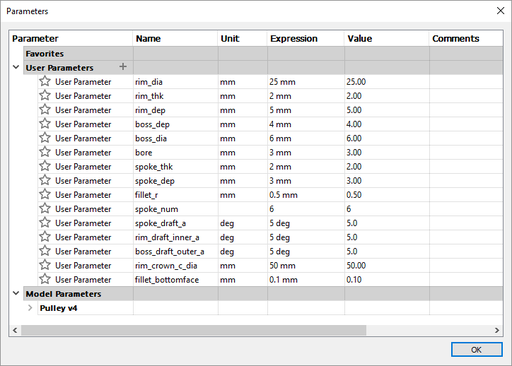Click the comments cell for rim_dia
The width and height of the screenshot is (512, 366).
pos(466,82)
